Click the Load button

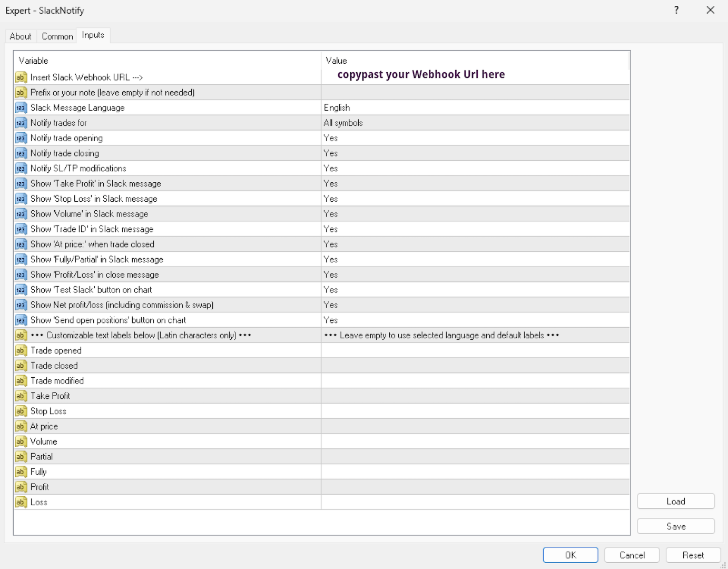[x=676, y=502]
